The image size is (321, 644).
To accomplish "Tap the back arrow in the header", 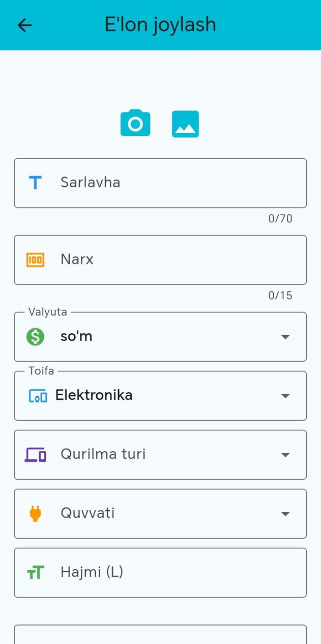I will click(x=24, y=25).
